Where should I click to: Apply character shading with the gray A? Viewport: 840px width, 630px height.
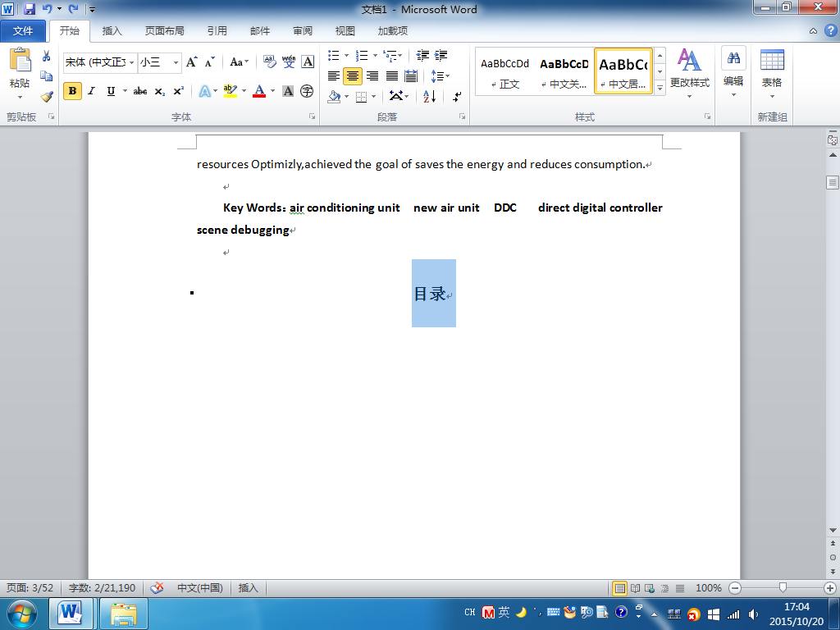click(288, 91)
